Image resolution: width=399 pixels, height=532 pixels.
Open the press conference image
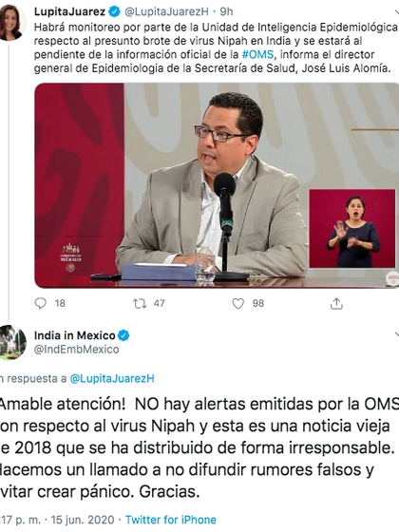217,185
